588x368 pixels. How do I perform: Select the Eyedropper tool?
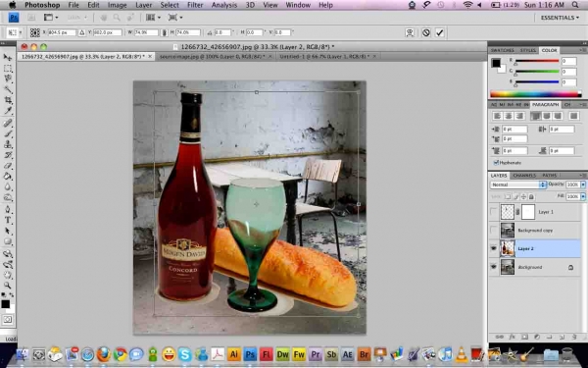pyautogui.click(x=8, y=111)
